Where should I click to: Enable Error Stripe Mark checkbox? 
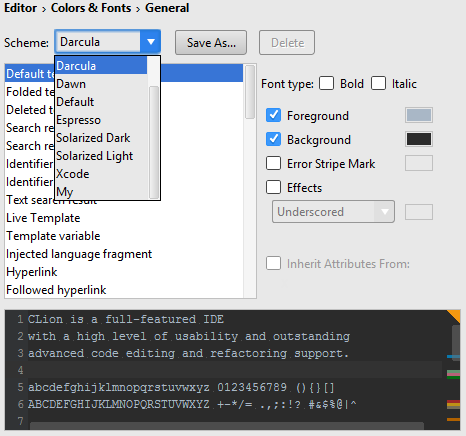point(273,163)
